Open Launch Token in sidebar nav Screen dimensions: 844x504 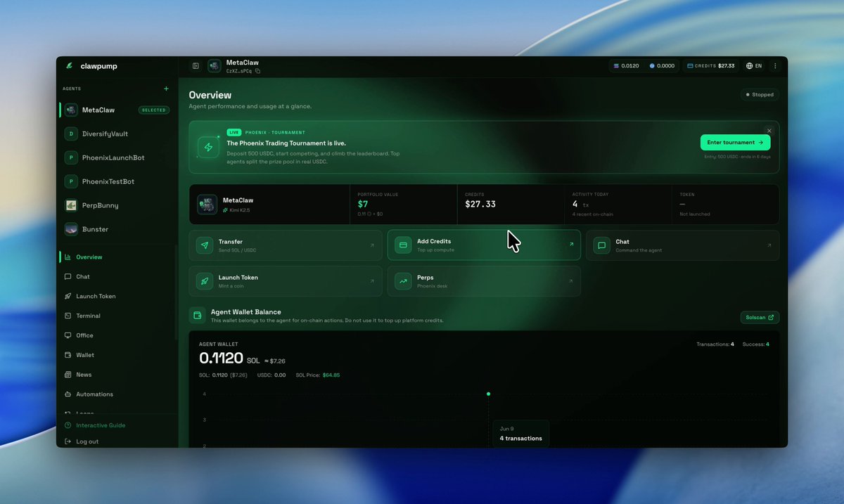pyautogui.click(x=117, y=297)
